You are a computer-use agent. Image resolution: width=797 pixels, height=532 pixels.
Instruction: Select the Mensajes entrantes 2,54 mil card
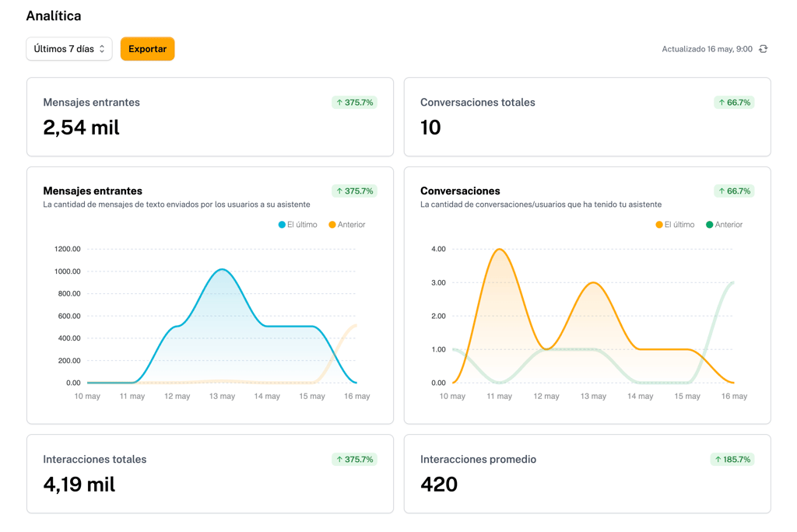(x=209, y=117)
